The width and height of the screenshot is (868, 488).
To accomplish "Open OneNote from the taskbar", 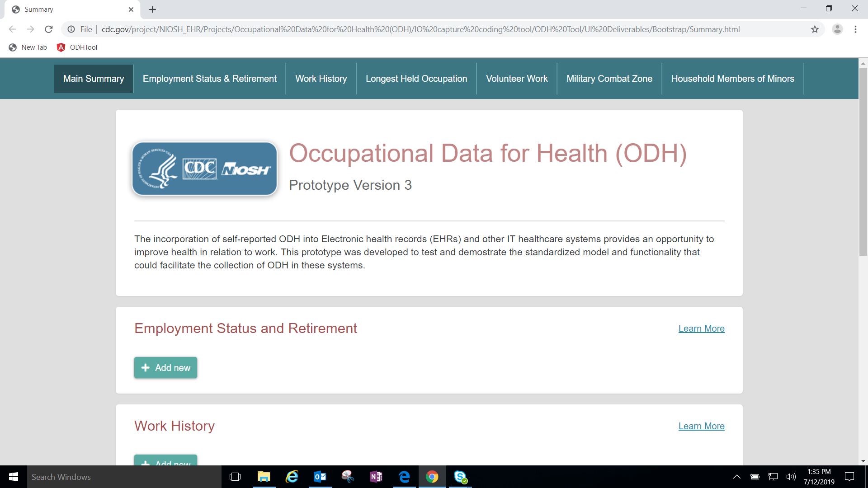I will tap(376, 477).
